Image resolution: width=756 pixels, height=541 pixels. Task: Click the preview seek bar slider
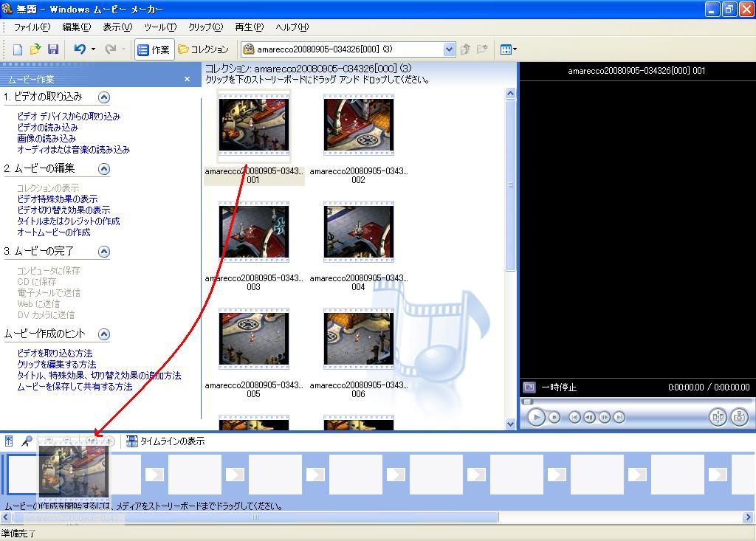click(528, 402)
